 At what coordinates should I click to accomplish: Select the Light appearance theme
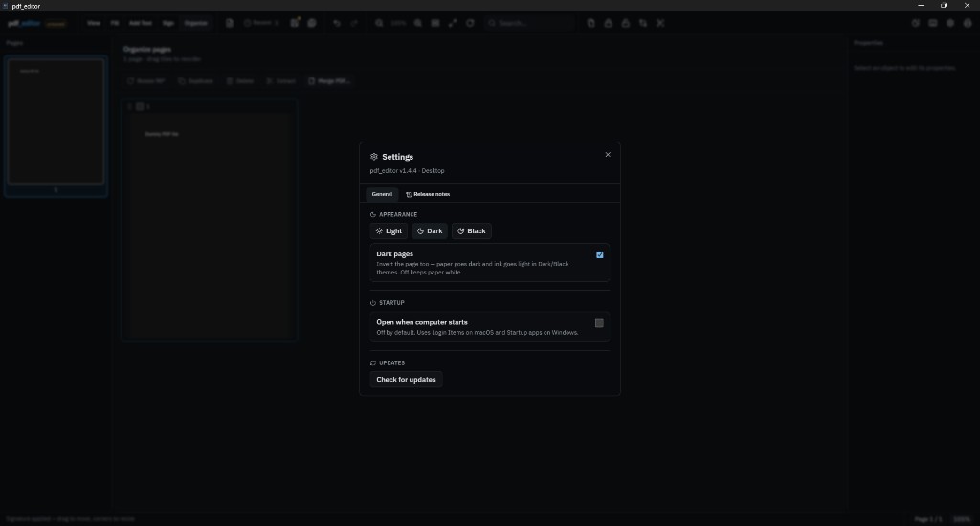389,231
